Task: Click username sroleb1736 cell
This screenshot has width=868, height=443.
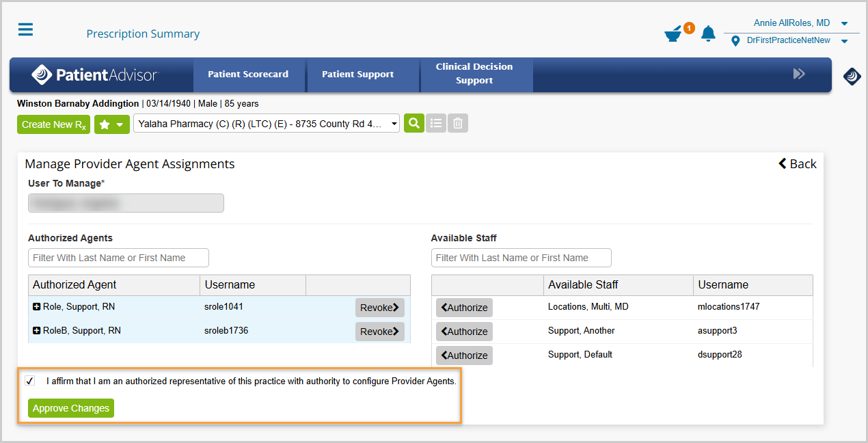Action: tap(226, 331)
